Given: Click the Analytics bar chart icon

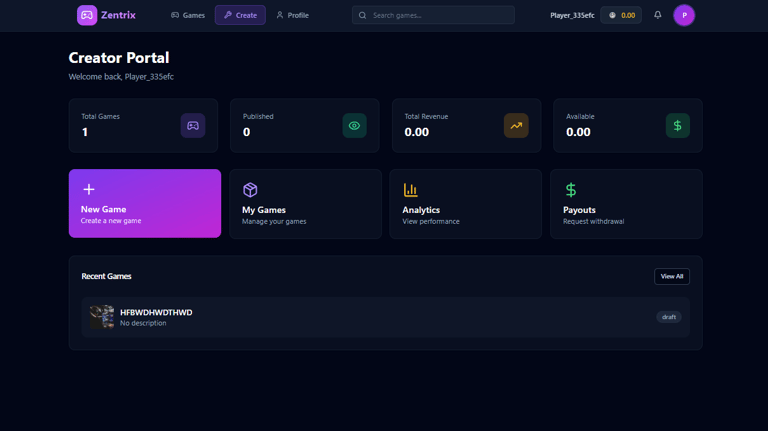Looking at the screenshot, I should point(410,190).
